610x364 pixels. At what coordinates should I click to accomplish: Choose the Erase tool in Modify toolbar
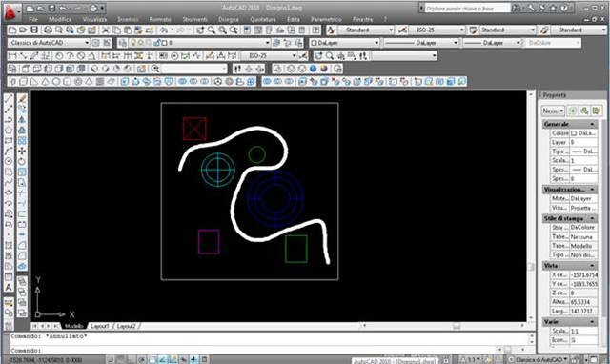coord(22,98)
